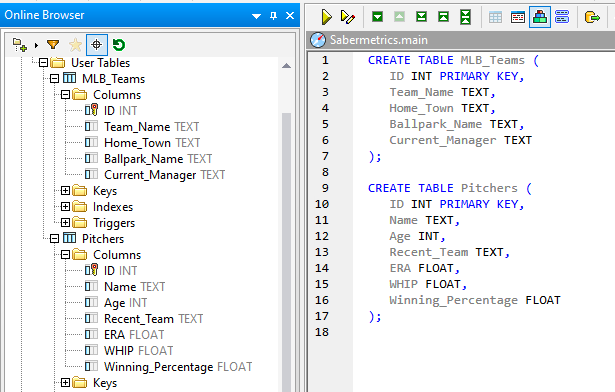Expand the Indexes folder under MLB_Teams
615x392 pixels.
[x=66, y=207]
